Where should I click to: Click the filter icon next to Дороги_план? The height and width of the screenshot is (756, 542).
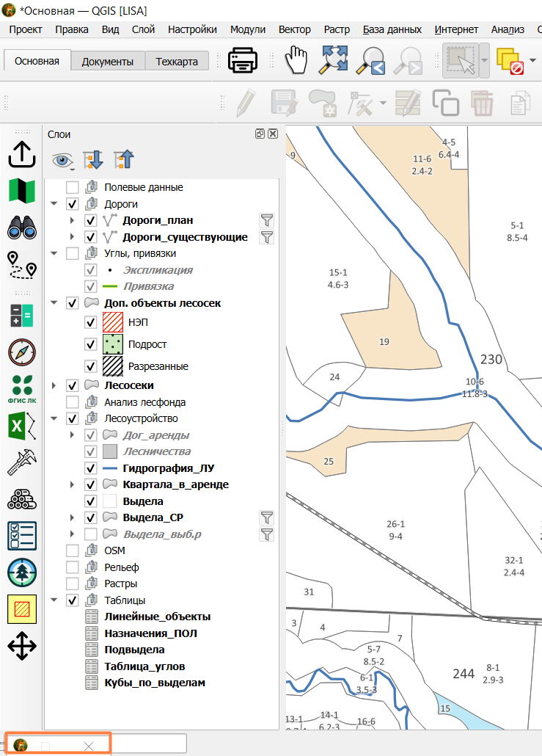click(267, 220)
